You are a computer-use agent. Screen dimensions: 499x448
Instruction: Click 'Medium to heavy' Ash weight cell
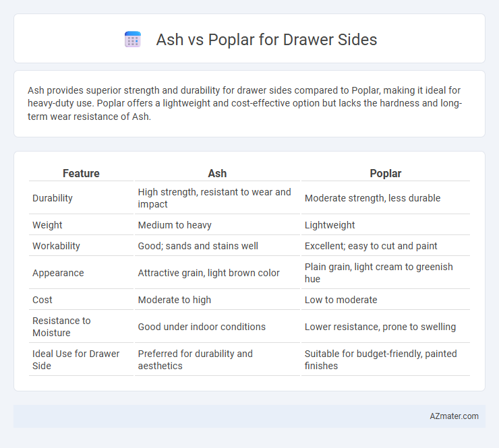coord(175,225)
